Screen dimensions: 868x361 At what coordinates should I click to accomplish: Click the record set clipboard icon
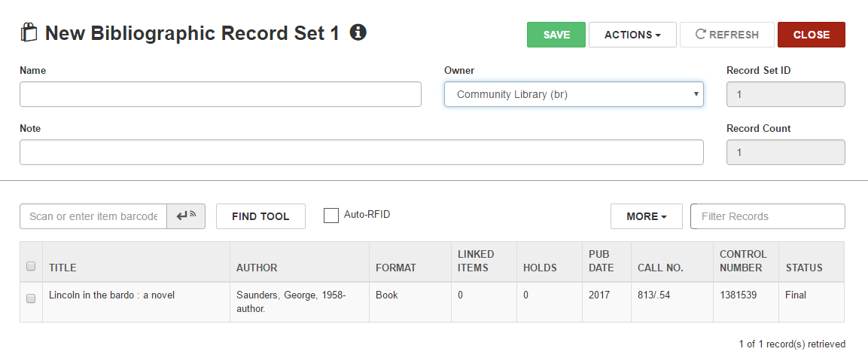coord(29,32)
